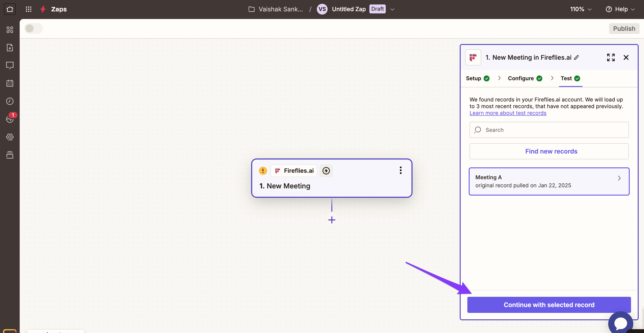644x333 pixels.
Task: Click the Untitled Zap title
Action: pos(349,9)
